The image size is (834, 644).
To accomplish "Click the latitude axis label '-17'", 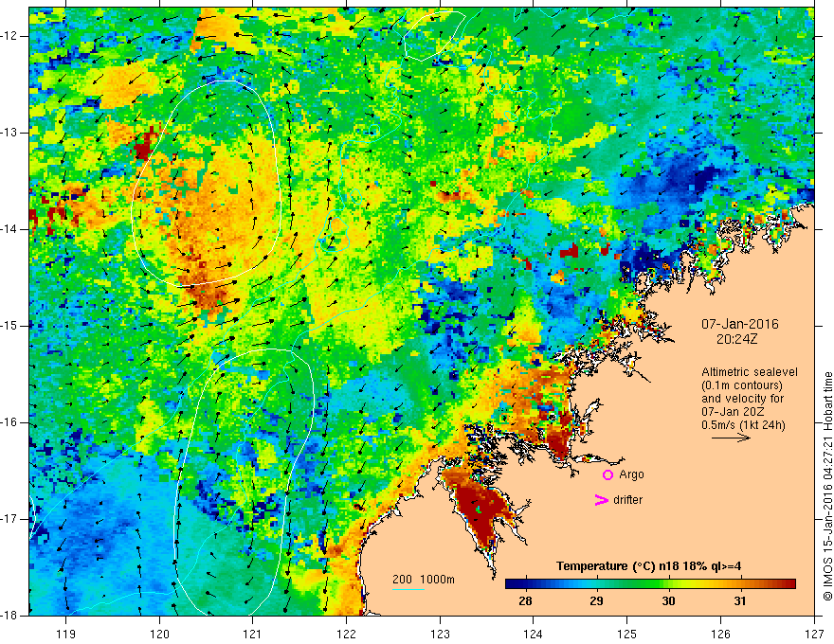I will coord(9,519).
